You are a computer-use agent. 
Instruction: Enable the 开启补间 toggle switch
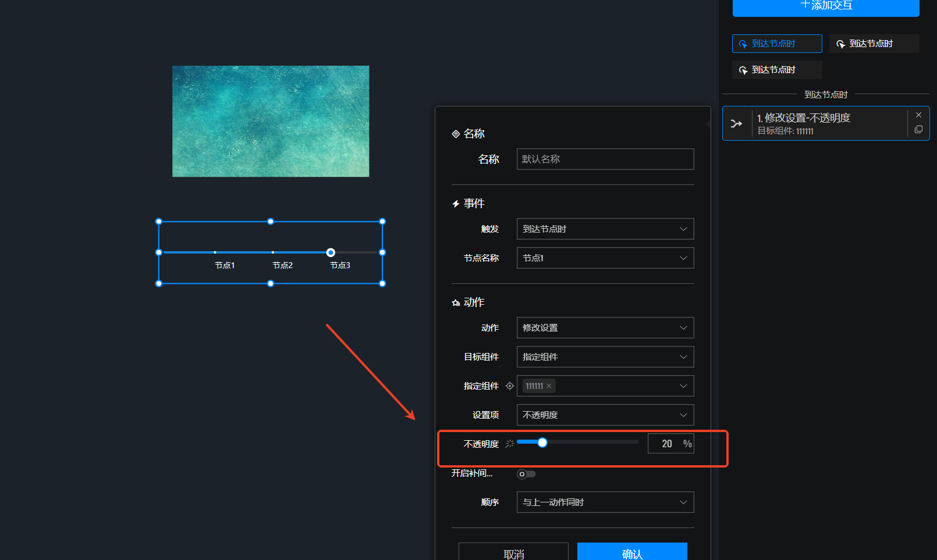pos(526,474)
